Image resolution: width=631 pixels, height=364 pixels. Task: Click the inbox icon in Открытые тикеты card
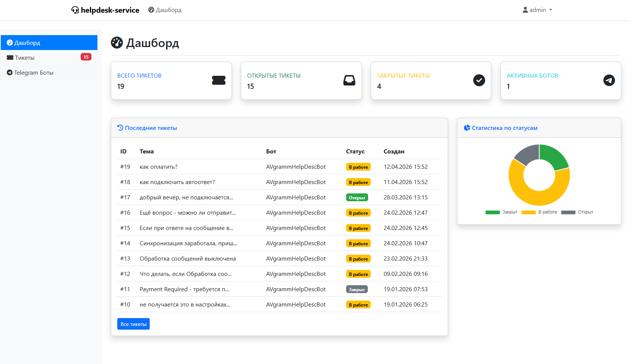click(349, 80)
